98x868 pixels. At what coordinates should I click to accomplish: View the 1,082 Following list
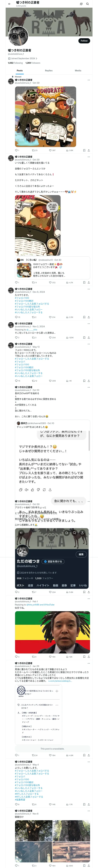[15, 63]
